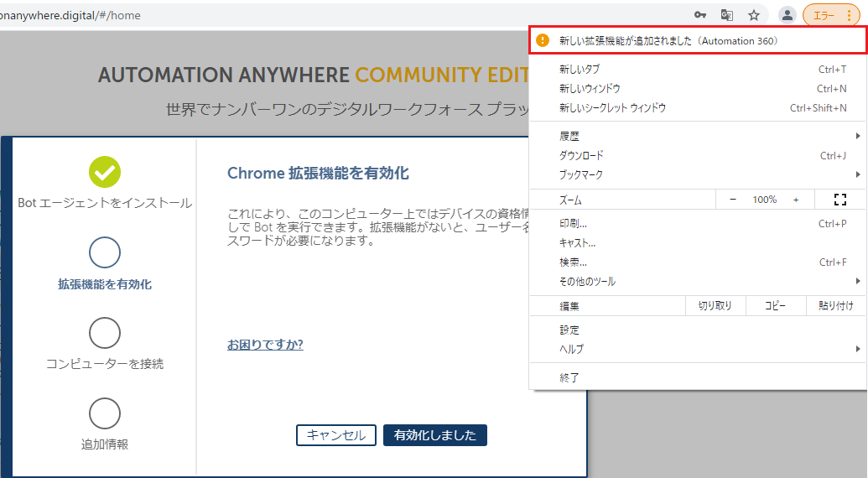
Task: Select キャスト... menu item
Action: coord(698,243)
